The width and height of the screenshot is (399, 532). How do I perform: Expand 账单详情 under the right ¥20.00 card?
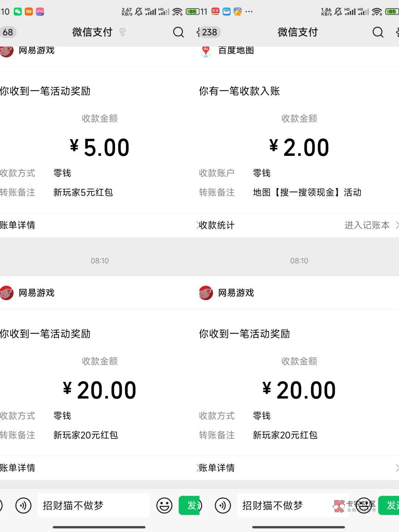tap(217, 468)
